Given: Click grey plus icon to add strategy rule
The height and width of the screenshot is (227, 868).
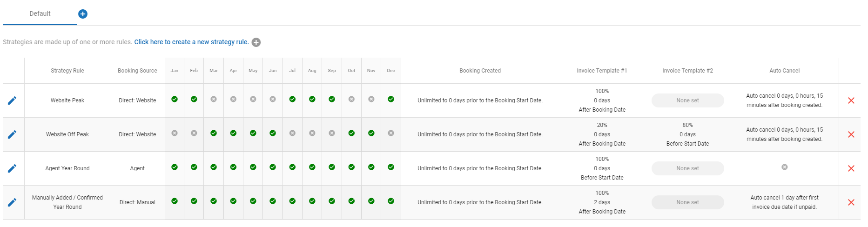Looking at the screenshot, I should [x=256, y=42].
